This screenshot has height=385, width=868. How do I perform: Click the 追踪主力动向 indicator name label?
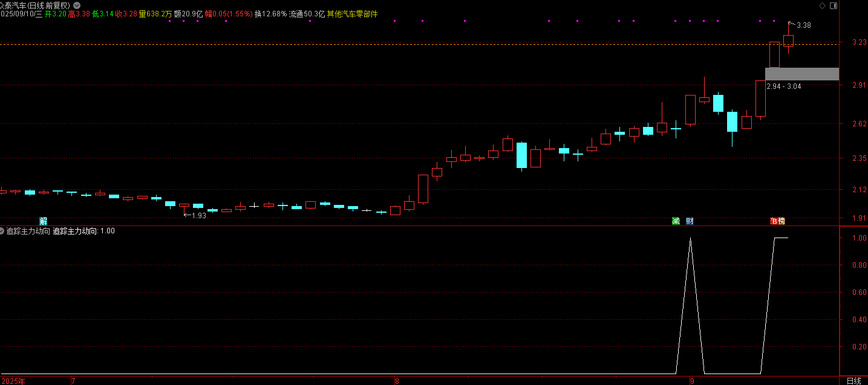pos(28,231)
